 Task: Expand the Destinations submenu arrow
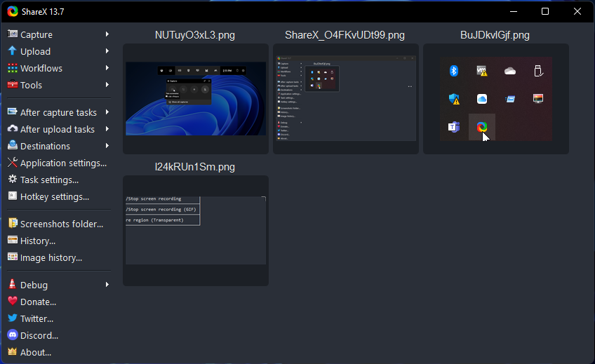coord(107,146)
